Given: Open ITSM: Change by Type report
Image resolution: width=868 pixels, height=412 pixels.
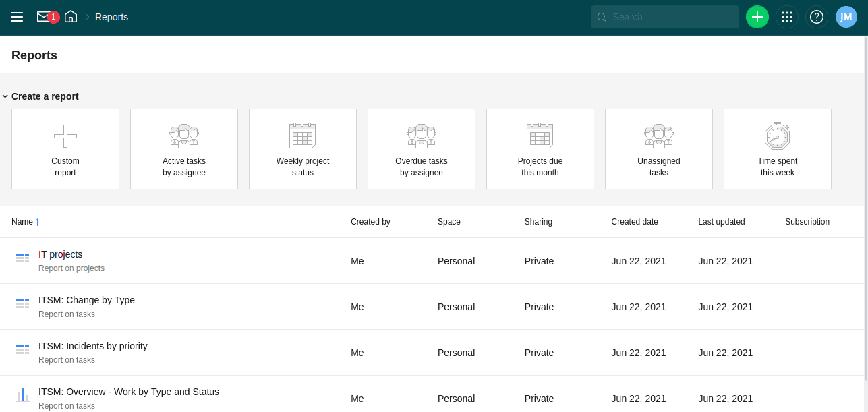Looking at the screenshot, I should tap(86, 300).
